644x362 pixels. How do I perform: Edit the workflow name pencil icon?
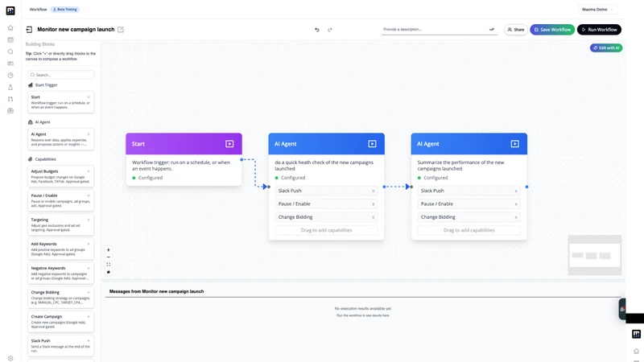[121, 30]
